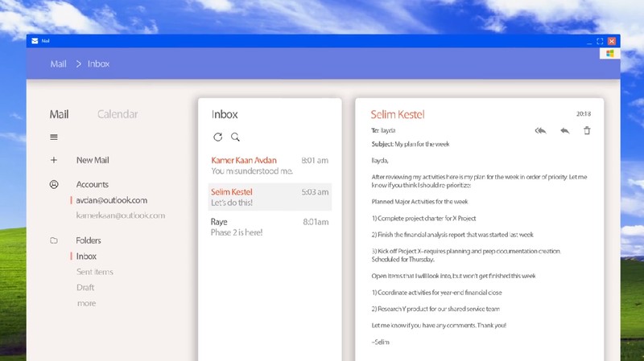Click the Windows logo flag button
This screenshot has height=361, width=644.
(x=610, y=53)
